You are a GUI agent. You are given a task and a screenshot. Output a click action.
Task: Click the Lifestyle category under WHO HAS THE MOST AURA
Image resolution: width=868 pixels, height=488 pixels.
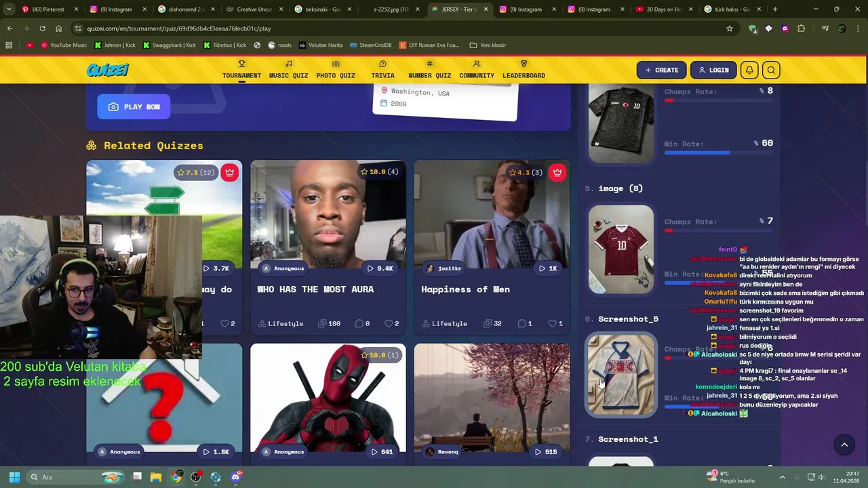pyautogui.click(x=280, y=323)
